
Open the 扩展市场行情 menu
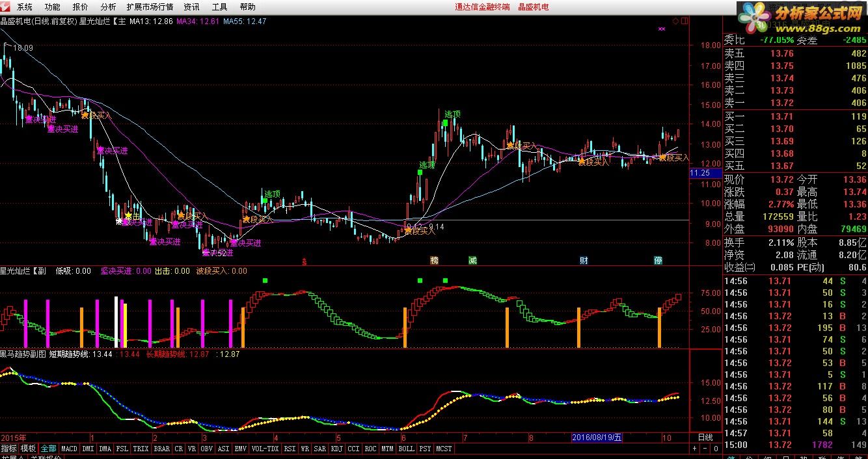pyautogui.click(x=150, y=7)
